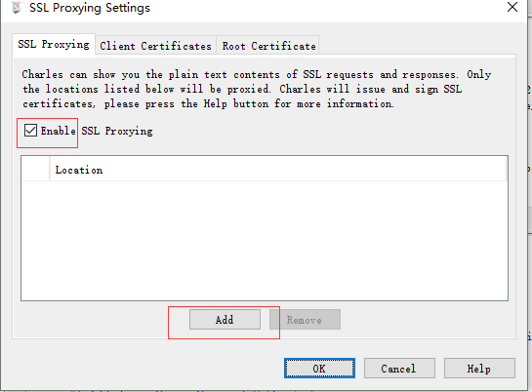Click the Charles app icon in title bar
This screenshot has height=392, width=532.
coord(16,7)
